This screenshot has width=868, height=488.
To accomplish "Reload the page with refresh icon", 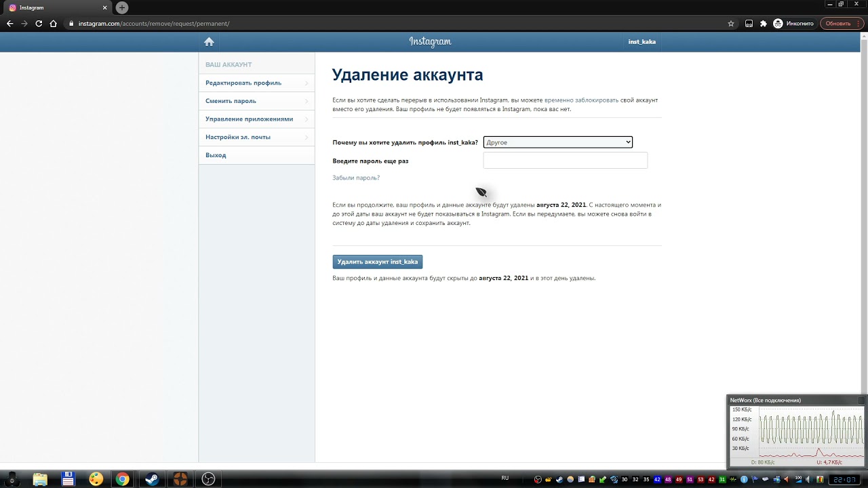I will click(x=39, y=23).
